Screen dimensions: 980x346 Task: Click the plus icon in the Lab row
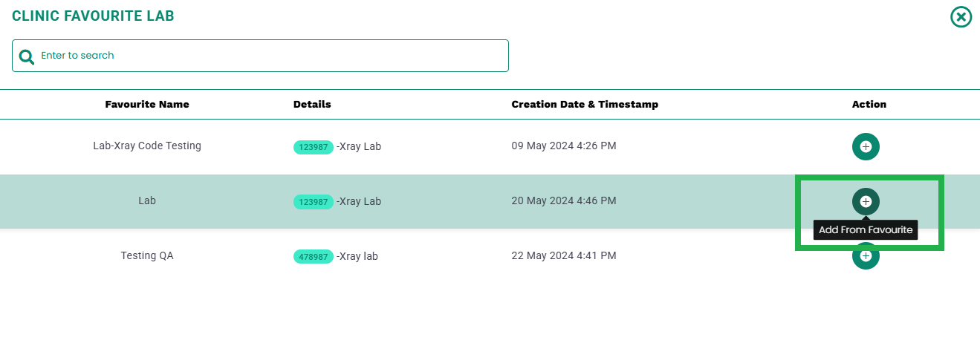click(866, 201)
